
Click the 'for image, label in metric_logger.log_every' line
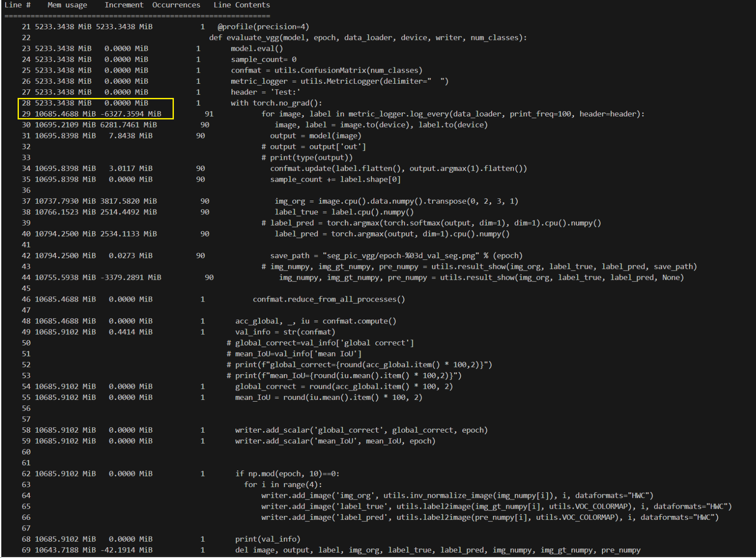click(x=453, y=114)
